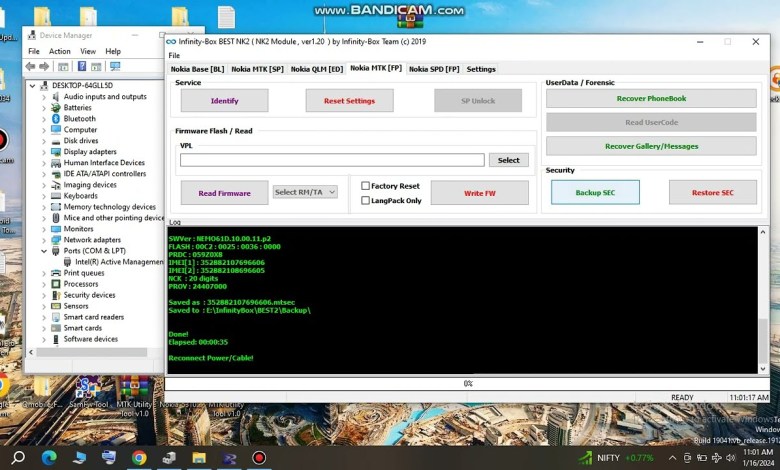
Task: Open the Action menu in Device Manager
Action: 60,51
